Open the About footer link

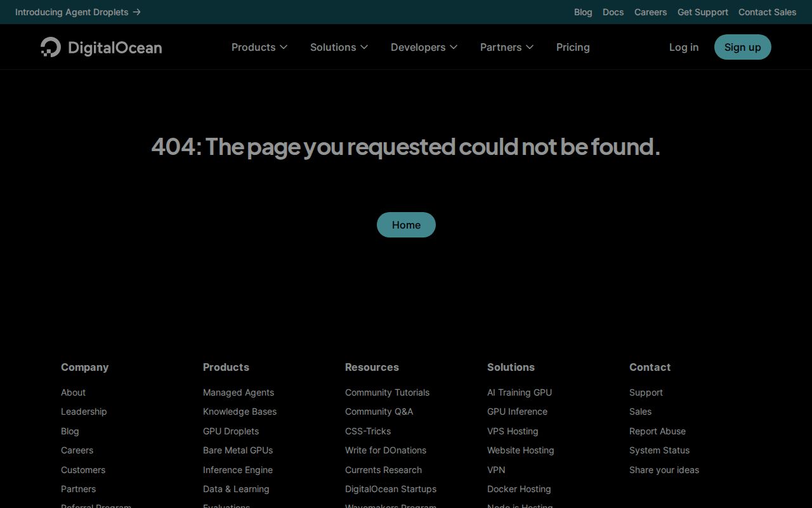coord(73,392)
